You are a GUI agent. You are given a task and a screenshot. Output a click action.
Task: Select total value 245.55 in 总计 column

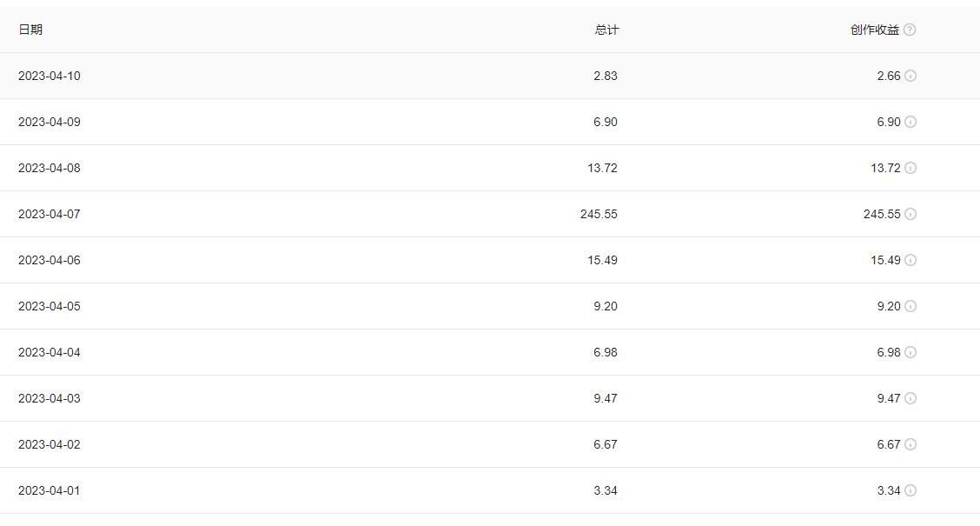tap(599, 214)
